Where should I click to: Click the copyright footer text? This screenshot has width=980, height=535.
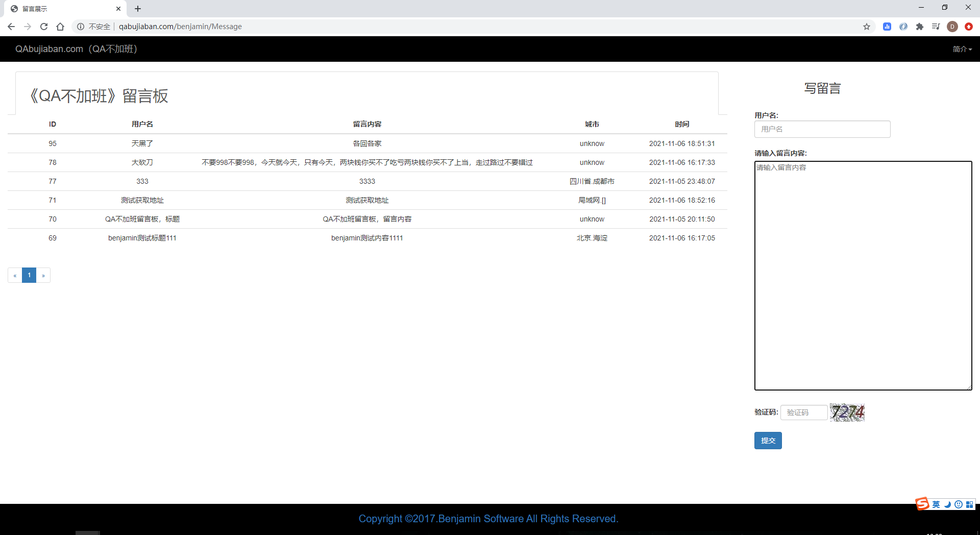point(488,519)
